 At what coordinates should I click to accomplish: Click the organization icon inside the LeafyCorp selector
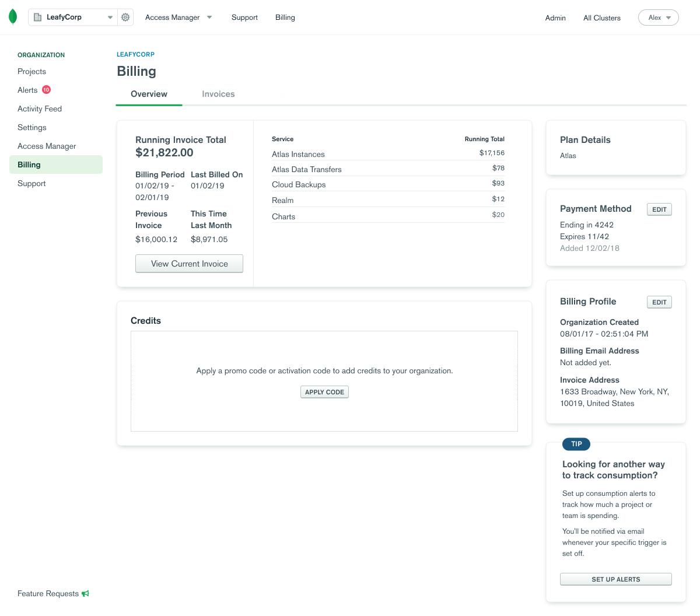[x=36, y=17]
